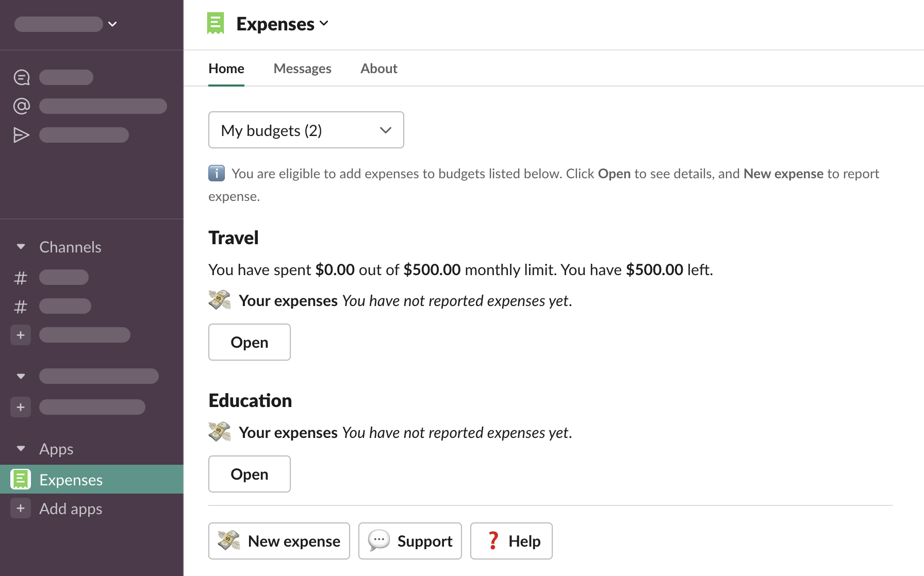Switch to the Messages tab

coord(302,69)
